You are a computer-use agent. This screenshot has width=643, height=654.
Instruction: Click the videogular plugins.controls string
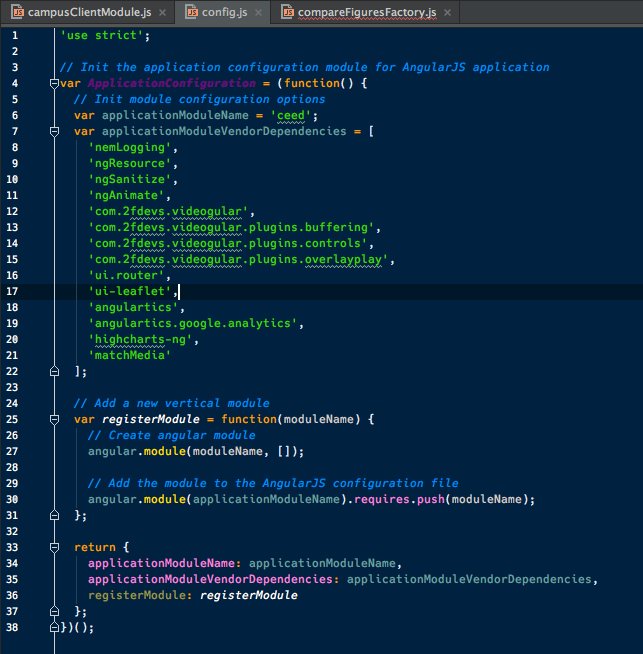pos(228,243)
